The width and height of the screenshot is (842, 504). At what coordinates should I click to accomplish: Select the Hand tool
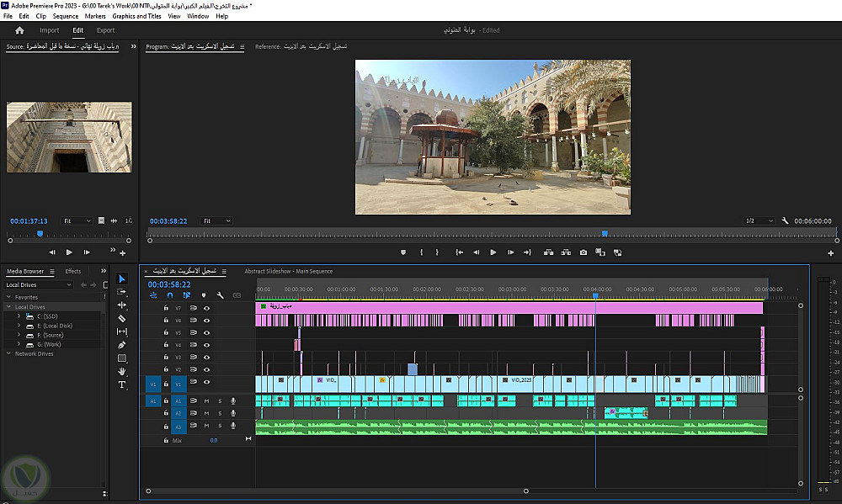tap(122, 371)
